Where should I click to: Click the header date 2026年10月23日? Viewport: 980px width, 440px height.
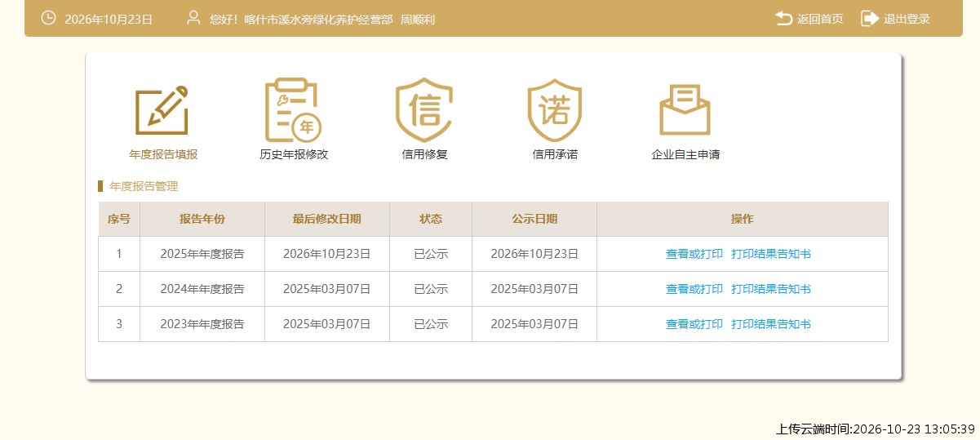(x=109, y=19)
